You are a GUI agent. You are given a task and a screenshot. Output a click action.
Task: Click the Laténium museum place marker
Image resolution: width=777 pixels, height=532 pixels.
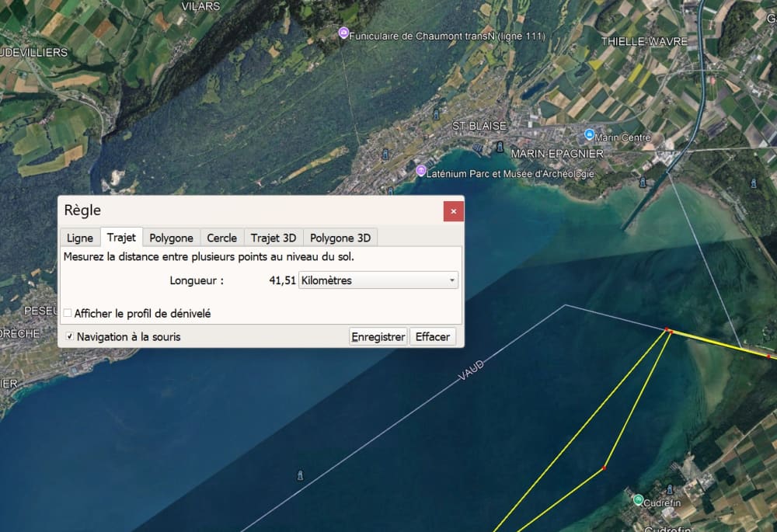click(420, 171)
